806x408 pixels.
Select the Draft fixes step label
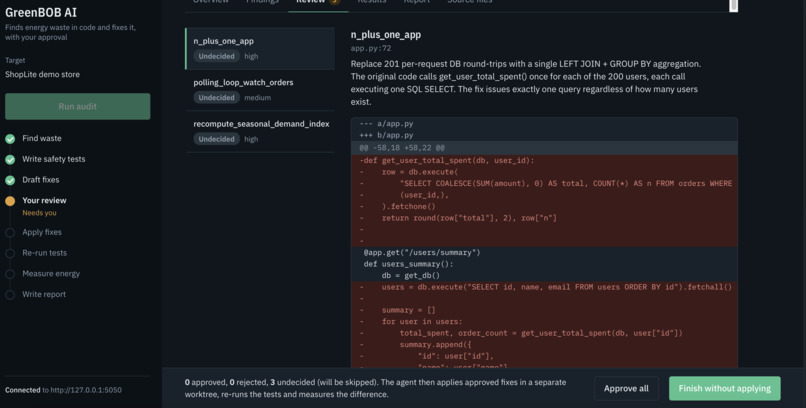coord(41,179)
